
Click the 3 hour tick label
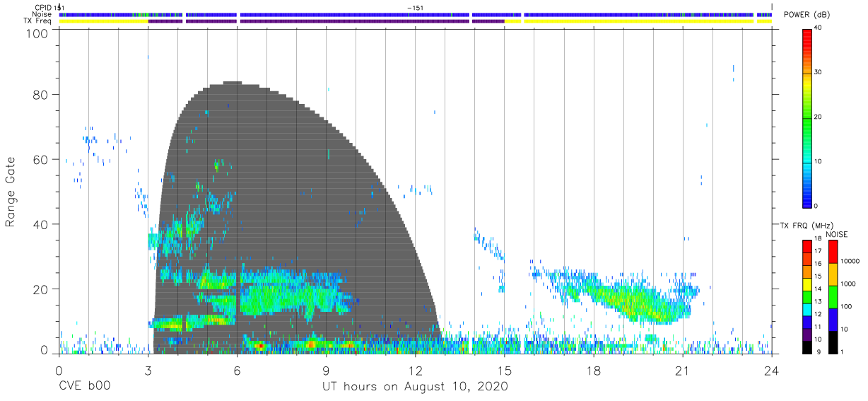click(148, 371)
